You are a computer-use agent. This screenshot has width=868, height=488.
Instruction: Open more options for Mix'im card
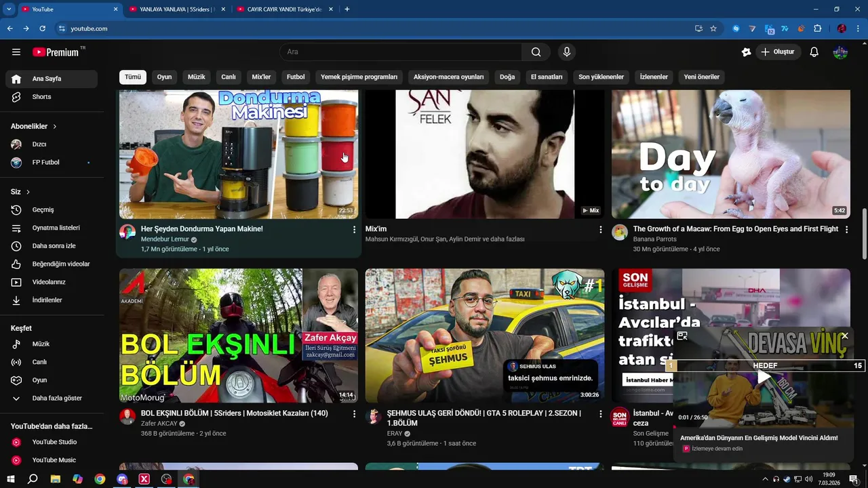click(x=600, y=230)
